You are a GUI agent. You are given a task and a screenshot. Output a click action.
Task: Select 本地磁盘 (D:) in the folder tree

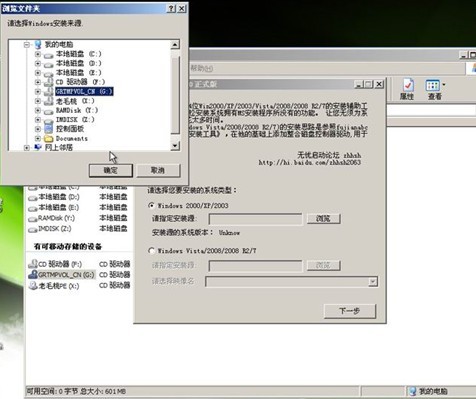click(78, 63)
